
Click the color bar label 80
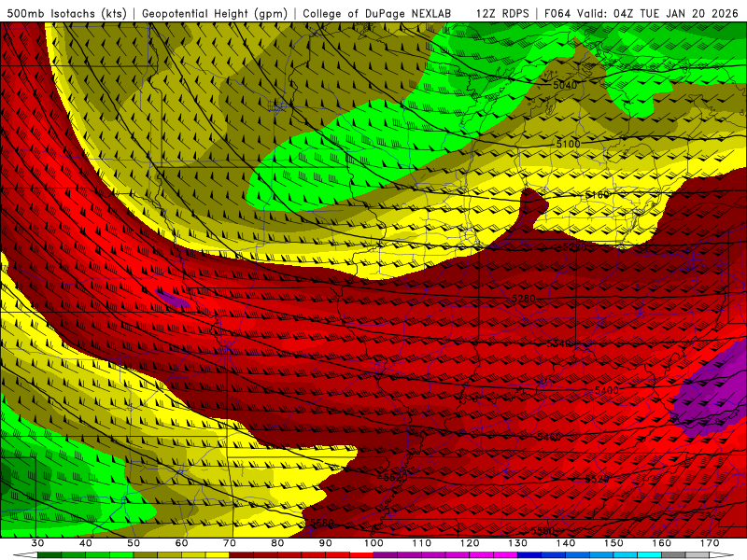coord(277,543)
